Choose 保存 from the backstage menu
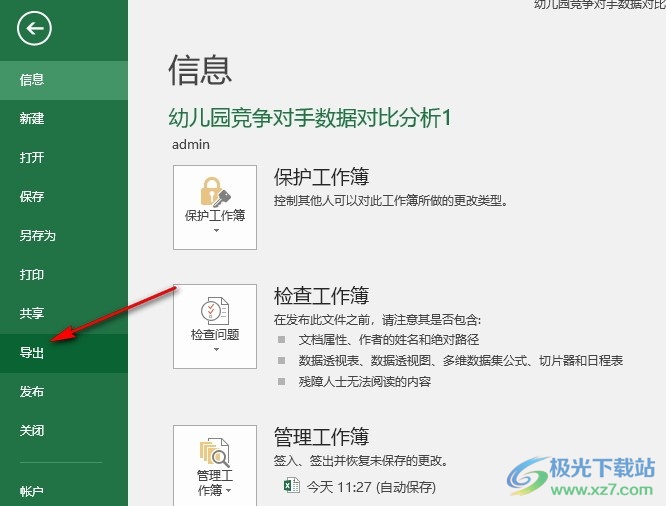This screenshot has width=666, height=506. coord(64,197)
